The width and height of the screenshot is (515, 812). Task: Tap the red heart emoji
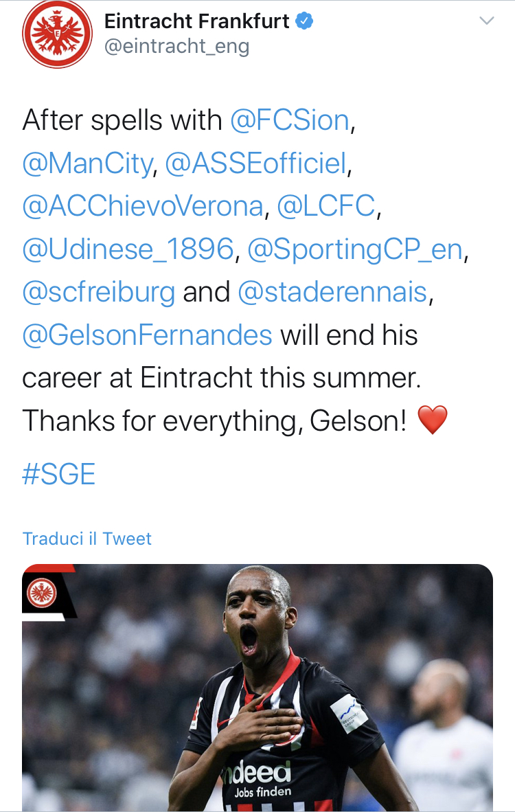tap(433, 420)
